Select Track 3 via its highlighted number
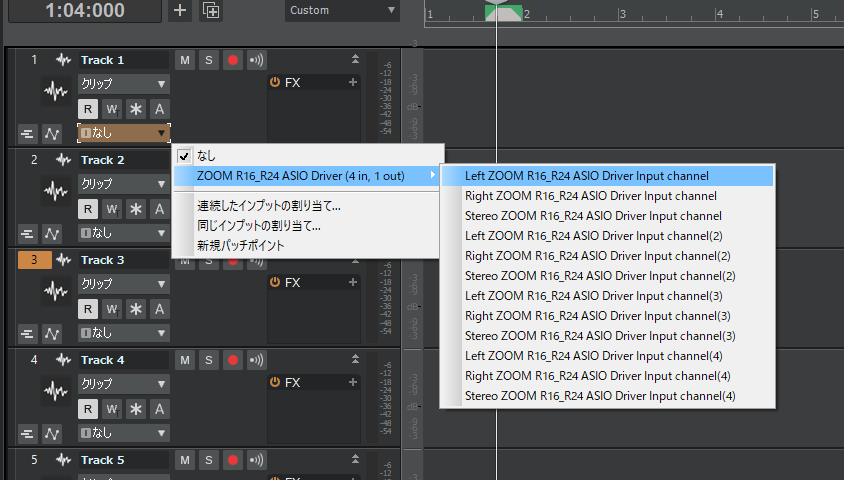Screen dimensions: 844x480 pyautogui.click(x=34, y=260)
